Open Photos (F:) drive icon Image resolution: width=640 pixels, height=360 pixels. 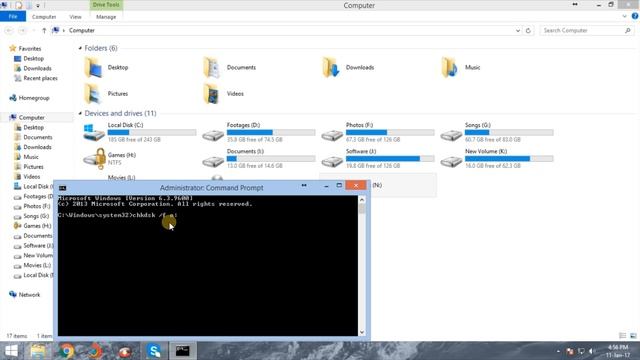tap(332, 135)
